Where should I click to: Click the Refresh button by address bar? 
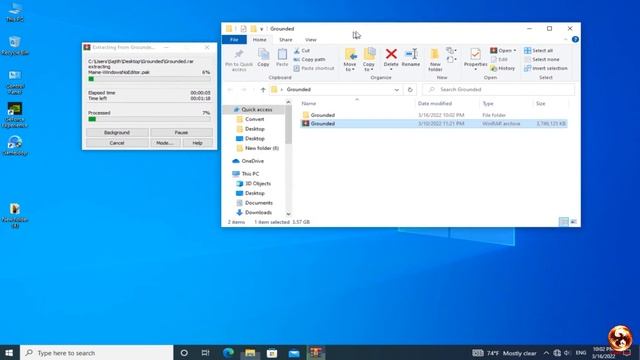(x=410, y=89)
